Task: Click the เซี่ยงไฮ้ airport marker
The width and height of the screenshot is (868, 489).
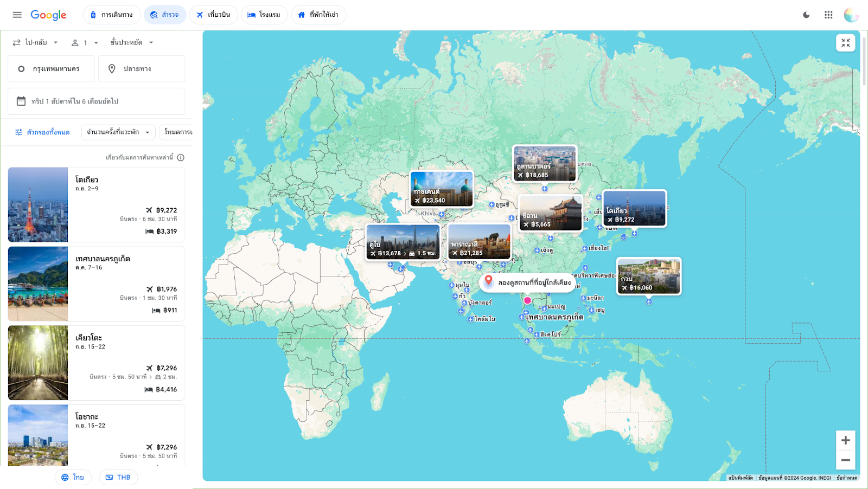Action: pos(585,248)
